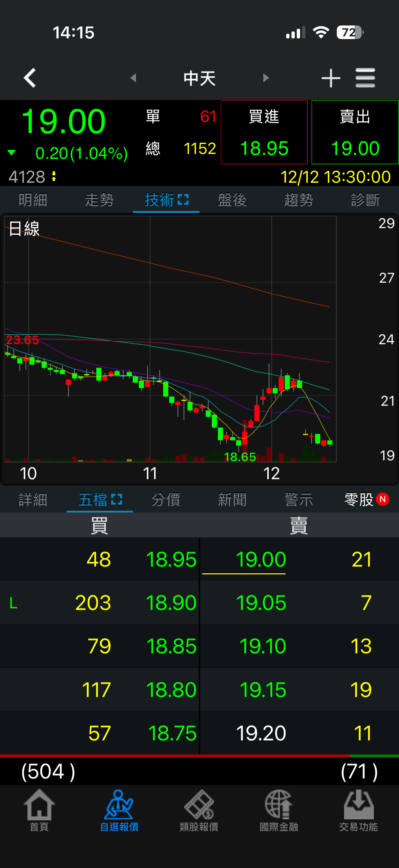399x868 pixels.
Task: Switch to next stock with right triangle
Action: point(266,78)
